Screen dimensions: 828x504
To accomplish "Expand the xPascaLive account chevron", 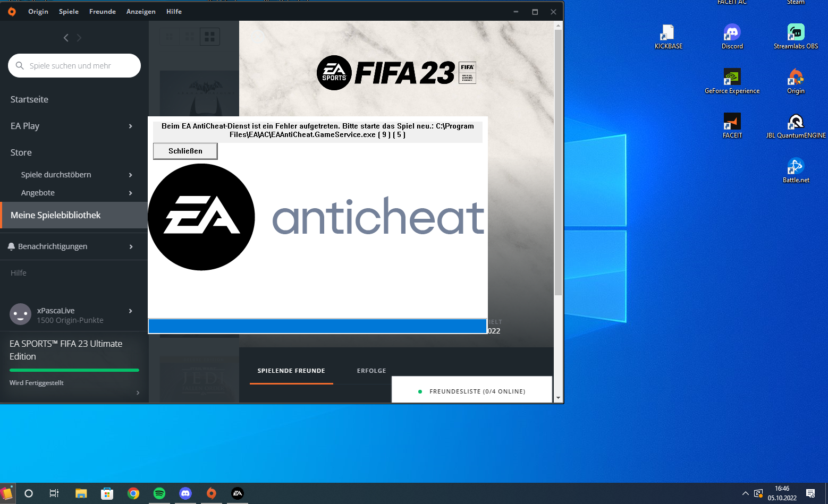I will [x=131, y=311].
